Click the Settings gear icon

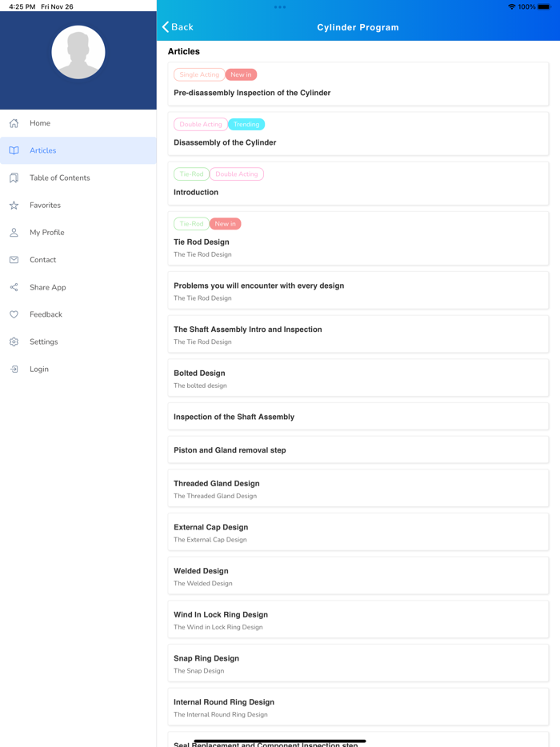pos(14,342)
